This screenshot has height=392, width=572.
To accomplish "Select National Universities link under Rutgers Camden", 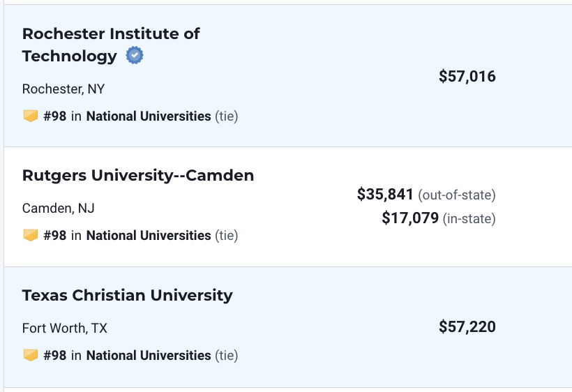I will [x=149, y=236].
